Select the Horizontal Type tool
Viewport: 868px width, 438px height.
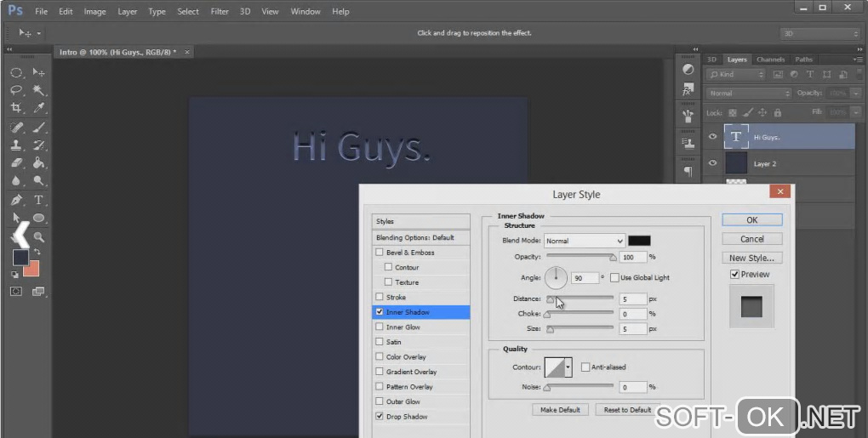[x=38, y=201]
